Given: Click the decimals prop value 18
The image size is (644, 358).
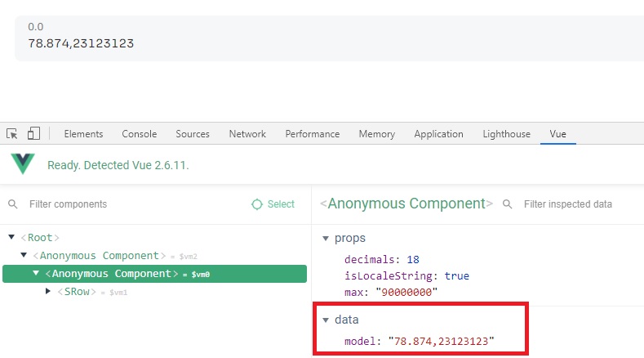Looking at the screenshot, I should (413, 260).
